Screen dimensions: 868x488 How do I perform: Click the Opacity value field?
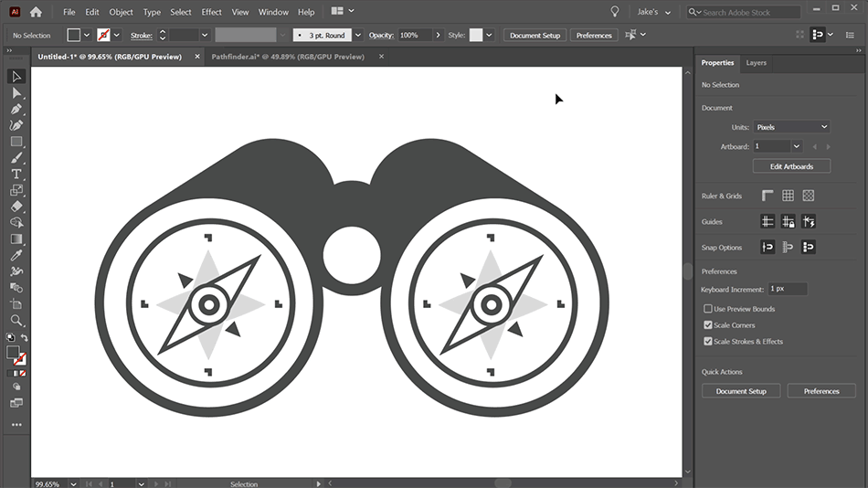pyautogui.click(x=415, y=35)
